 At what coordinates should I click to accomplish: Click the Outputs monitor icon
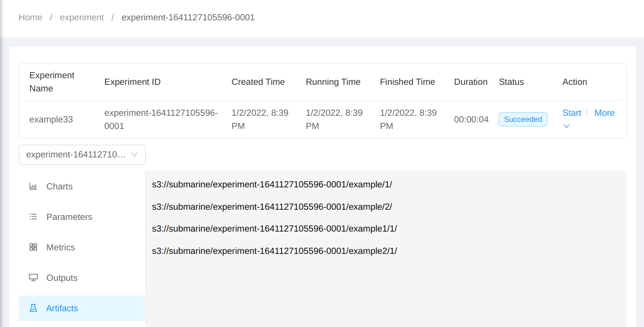(33, 278)
